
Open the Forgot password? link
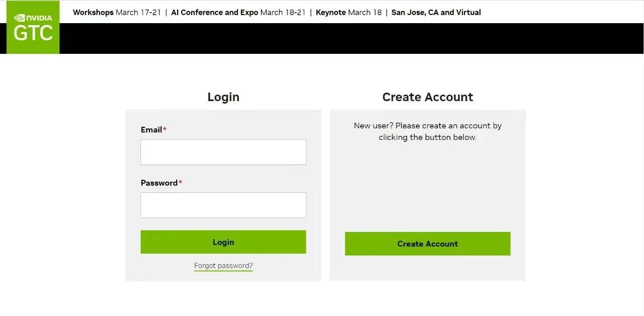pyautogui.click(x=223, y=266)
